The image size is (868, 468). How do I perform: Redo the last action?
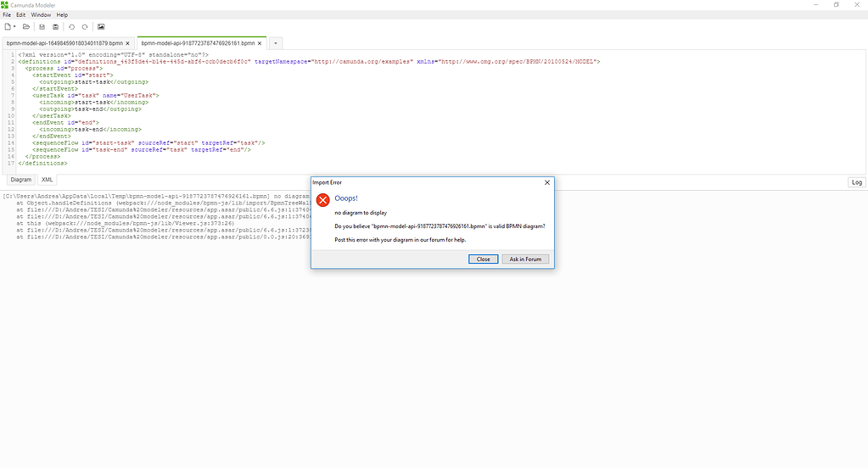(x=85, y=26)
